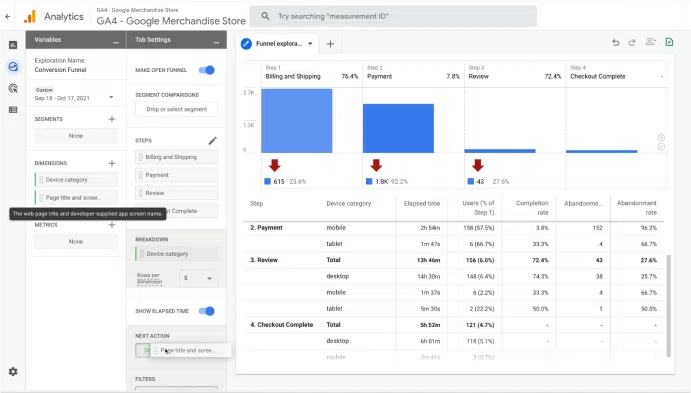This screenshot has height=393, width=691.
Task: Add a new exploration tab
Action: [330, 44]
